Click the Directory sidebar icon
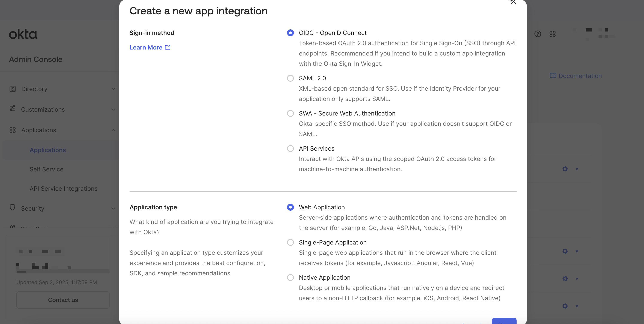Screen dimensions: 644x324 pyautogui.click(x=12, y=89)
